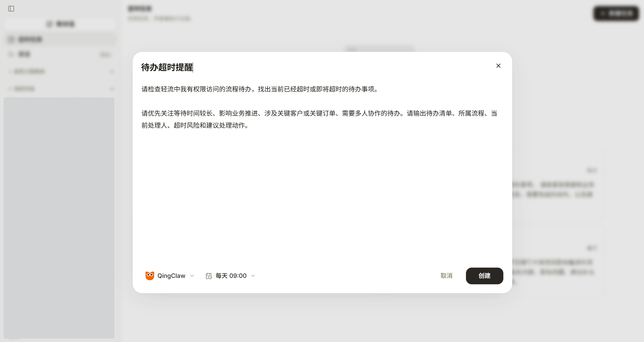Click the blurred button atop the sidebar

click(x=60, y=24)
